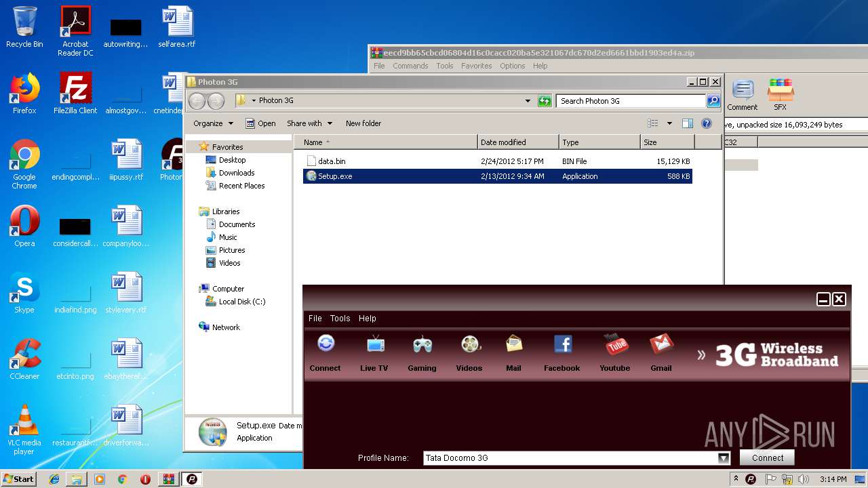The height and width of the screenshot is (488, 868).
Task: Select Documents library in navigation pane
Action: point(231,224)
